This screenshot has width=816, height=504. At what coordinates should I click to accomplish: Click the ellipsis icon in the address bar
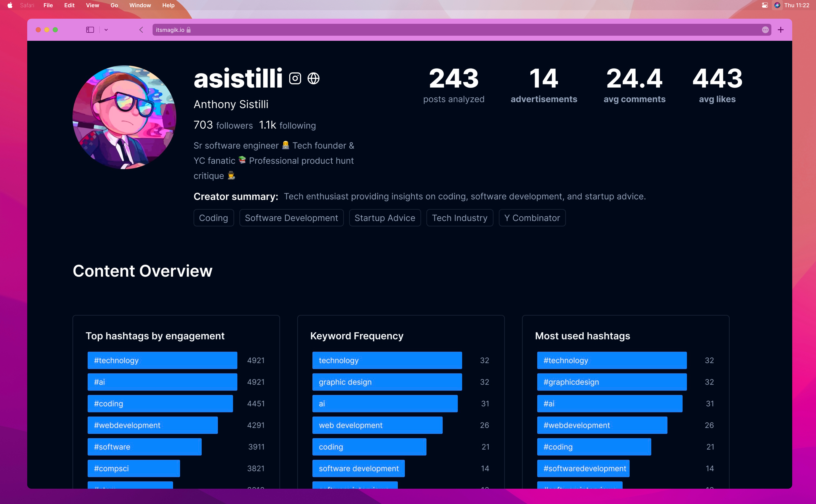pos(765,30)
